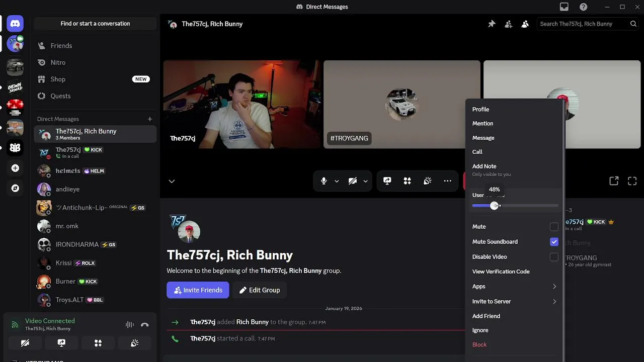The height and width of the screenshot is (362, 644).
Task: Turn on camera in voice panel
Action: point(25,343)
